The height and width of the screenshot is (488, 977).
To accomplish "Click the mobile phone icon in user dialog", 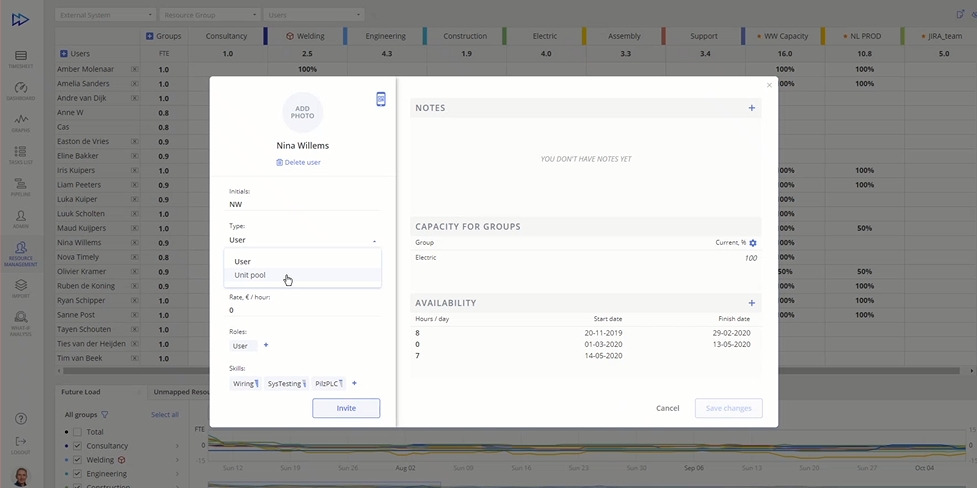I will [x=381, y=99].
